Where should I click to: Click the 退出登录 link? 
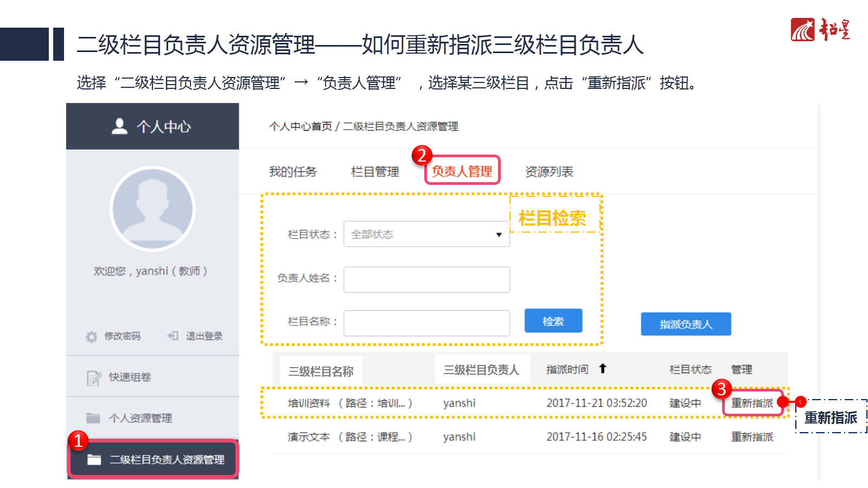point(204,336)
